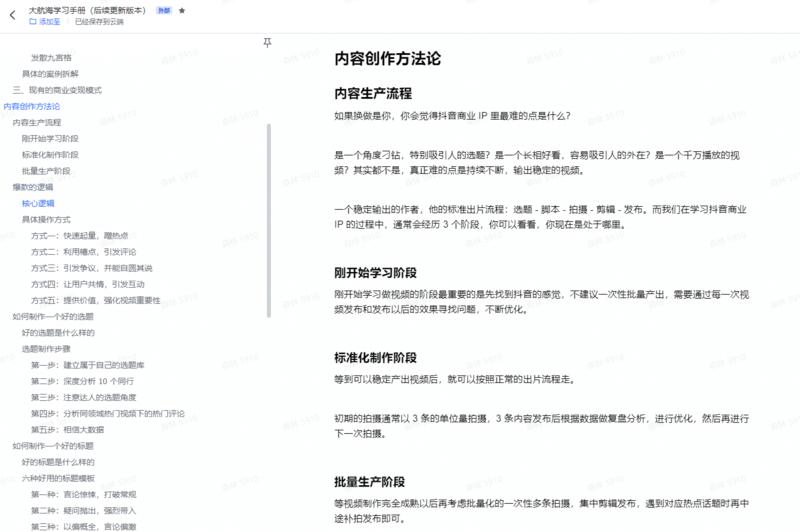Click the main heading 内容创作方法论 in the document
The image size is (800, 532).
387,58
